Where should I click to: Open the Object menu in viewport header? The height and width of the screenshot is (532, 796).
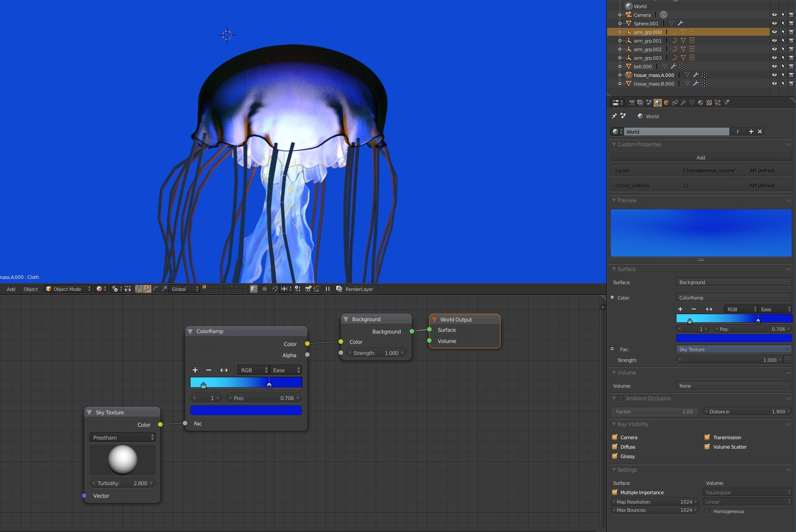click(x=31, y=289)
